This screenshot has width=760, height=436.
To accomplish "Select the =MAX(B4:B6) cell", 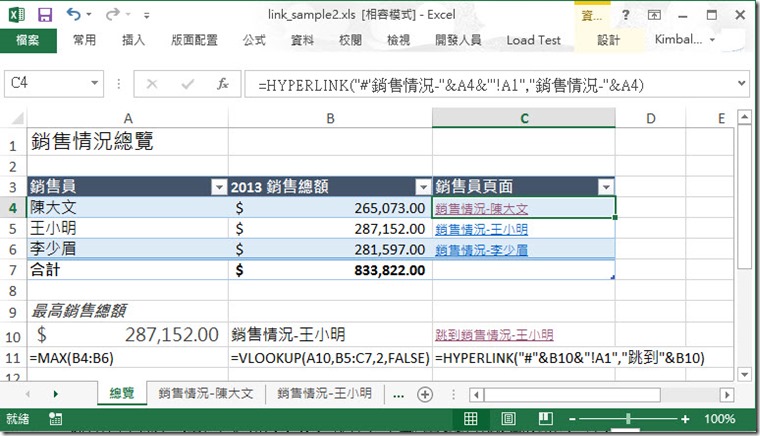I will [x=127, y=358].
